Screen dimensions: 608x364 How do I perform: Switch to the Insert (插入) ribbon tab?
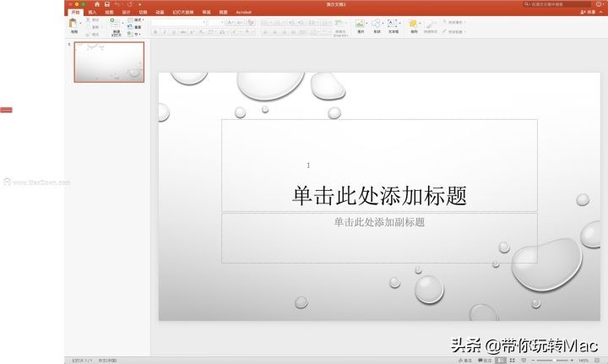point(92,12)
